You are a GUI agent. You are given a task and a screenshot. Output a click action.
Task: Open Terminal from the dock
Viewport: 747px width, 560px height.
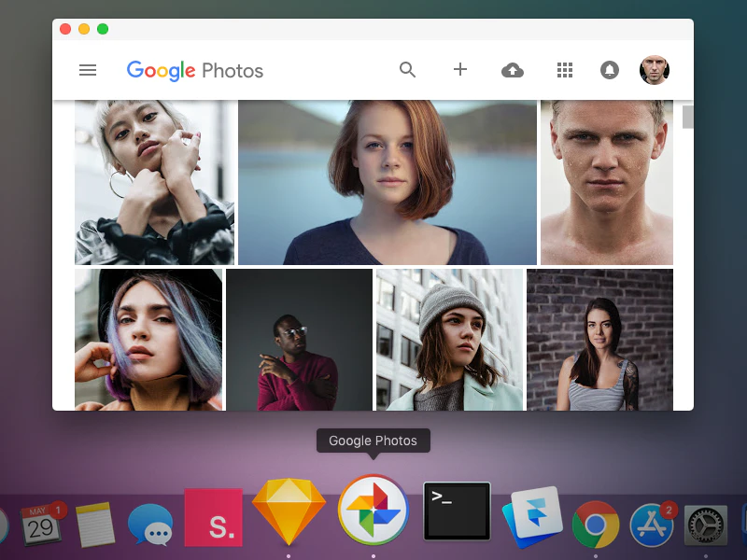pos(456,511)
